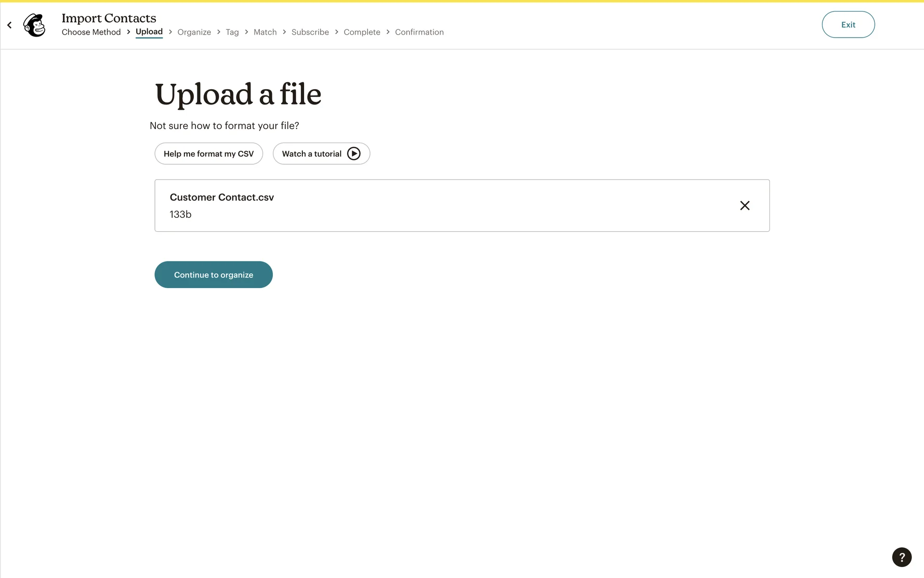This screenshot has height=578, width=924.
Task: Click the back arrow icon
Action: [9, 25]
